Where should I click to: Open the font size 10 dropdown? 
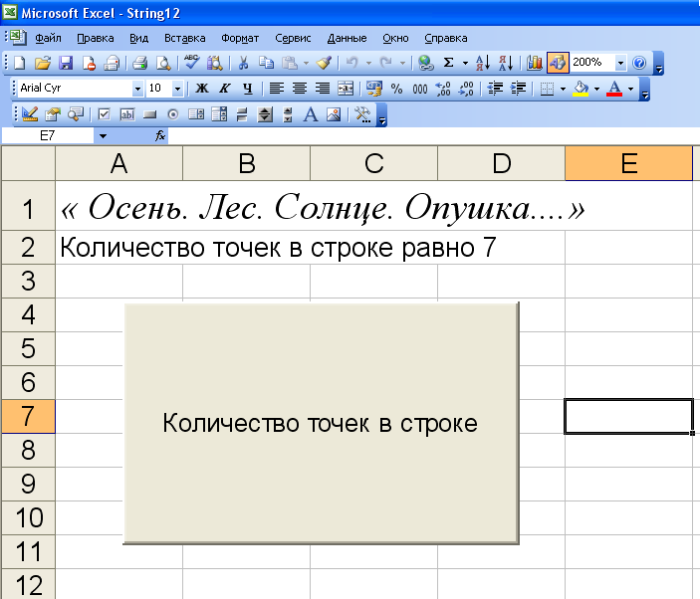pyautogui.click(x=177, y=89)
